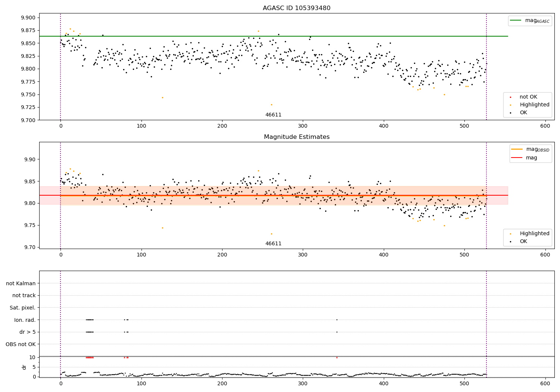Click the red 'mag' line swatch in middle legend
Screen dimensions: 560x392
(517, 158)
